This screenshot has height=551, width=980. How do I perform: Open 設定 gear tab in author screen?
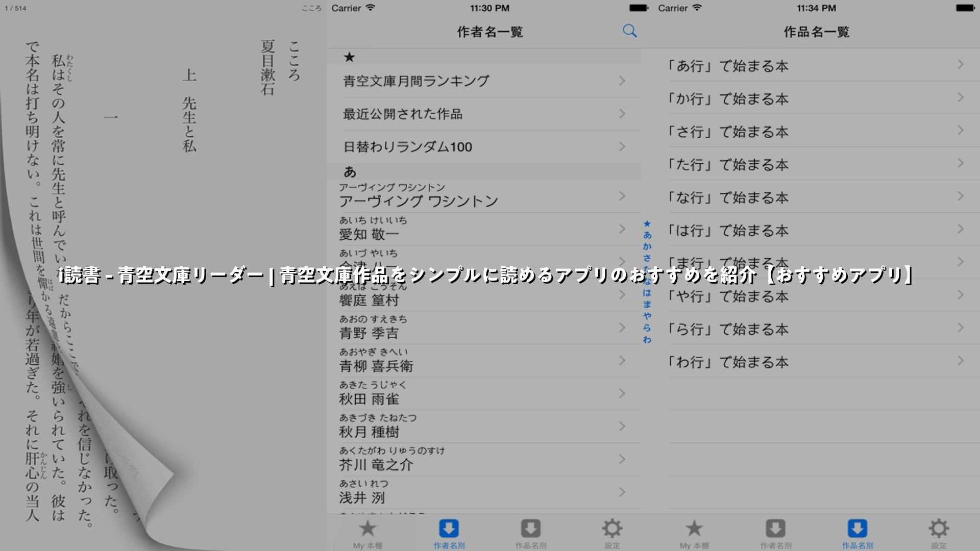[x=612, y=534]
